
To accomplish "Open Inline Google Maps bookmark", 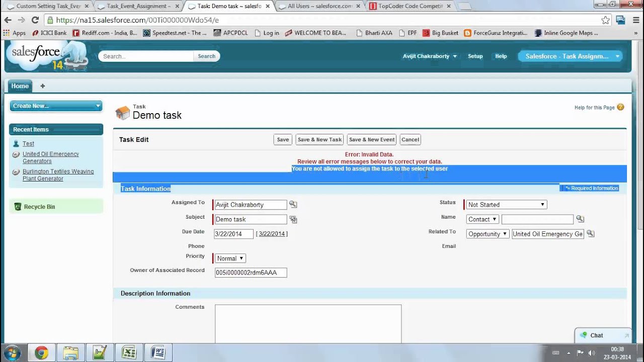I will tap(567, 33).
